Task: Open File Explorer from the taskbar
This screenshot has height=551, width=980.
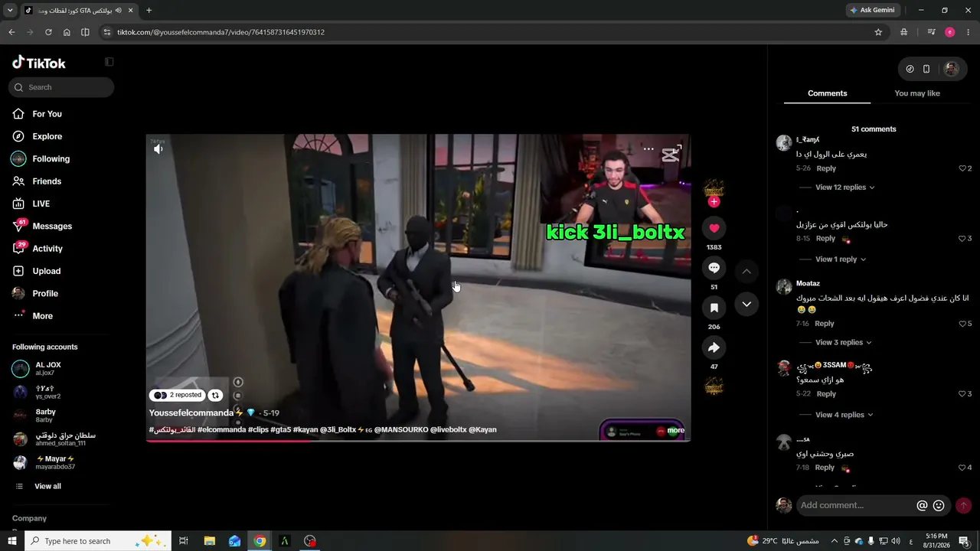Action: [209, 541]
